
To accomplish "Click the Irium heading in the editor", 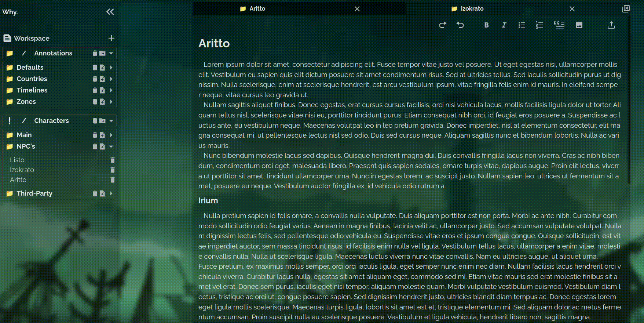I will pos(208,201).
